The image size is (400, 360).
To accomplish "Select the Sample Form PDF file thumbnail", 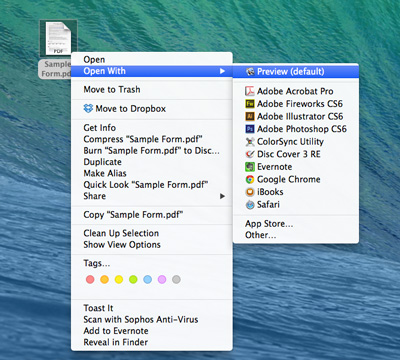I will click(x=58, y=38).
